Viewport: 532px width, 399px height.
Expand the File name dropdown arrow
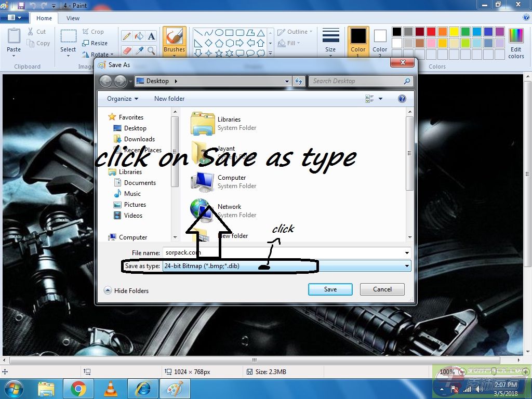(x=407, y=253)
